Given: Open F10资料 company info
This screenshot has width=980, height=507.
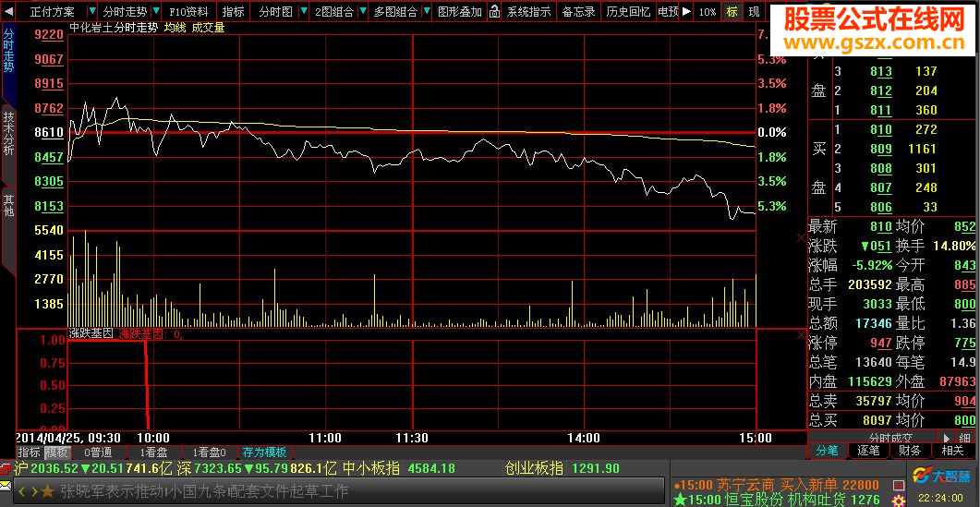Looking at the screenshot, I should pyautogui.click(x=189, y=11).
